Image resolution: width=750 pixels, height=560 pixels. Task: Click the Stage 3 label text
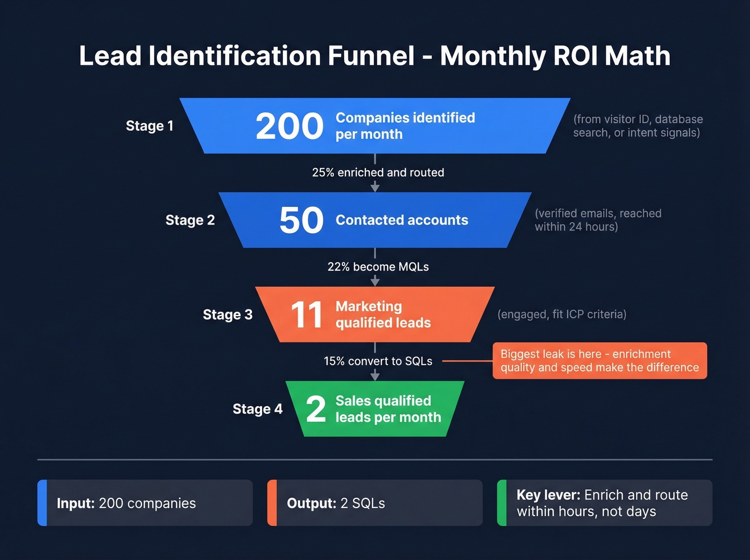pos(228,315)
